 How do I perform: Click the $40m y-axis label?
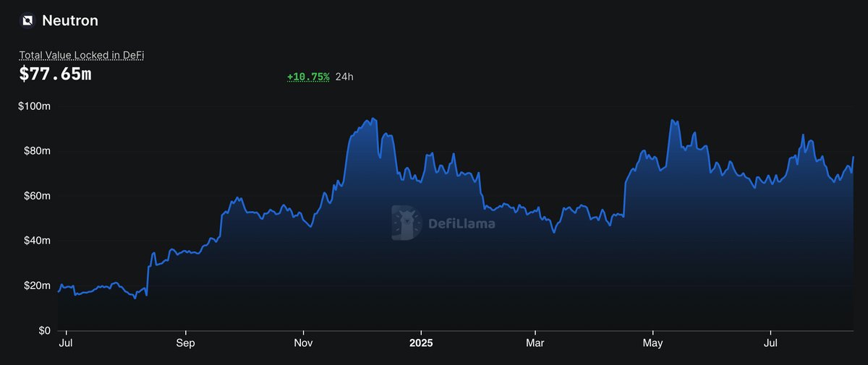point(35,241)
